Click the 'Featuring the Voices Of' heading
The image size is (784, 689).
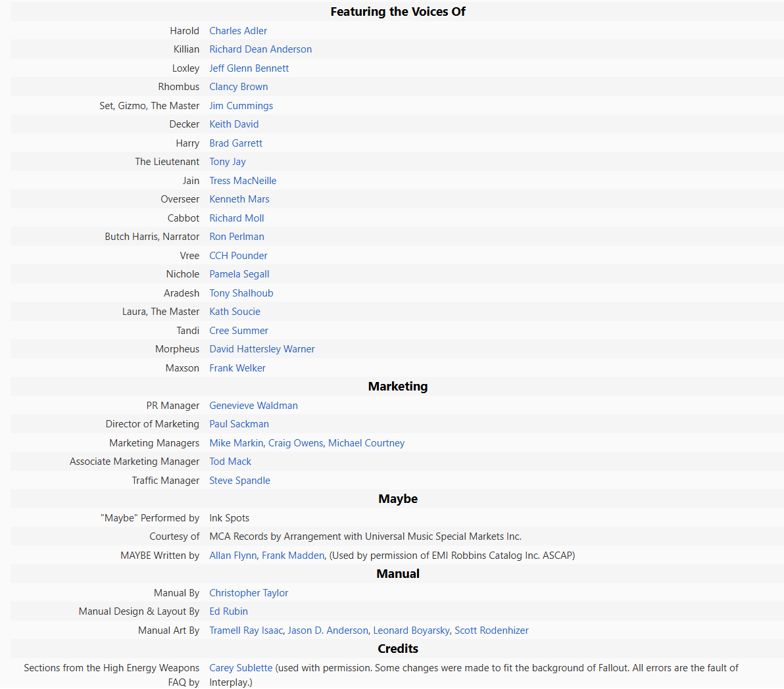[398, 12]
